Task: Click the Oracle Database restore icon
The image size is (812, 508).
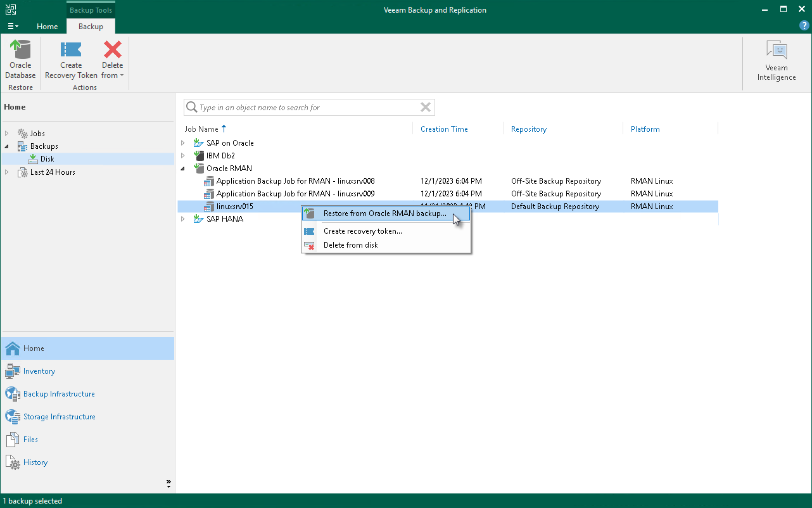Action: [20, 60]
